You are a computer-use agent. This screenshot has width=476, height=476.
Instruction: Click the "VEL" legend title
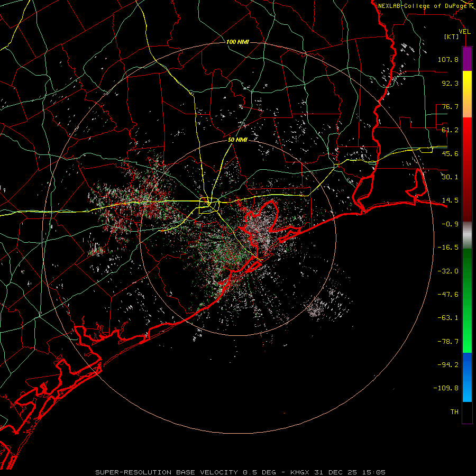pyautogui.click(x=465, y=32)
